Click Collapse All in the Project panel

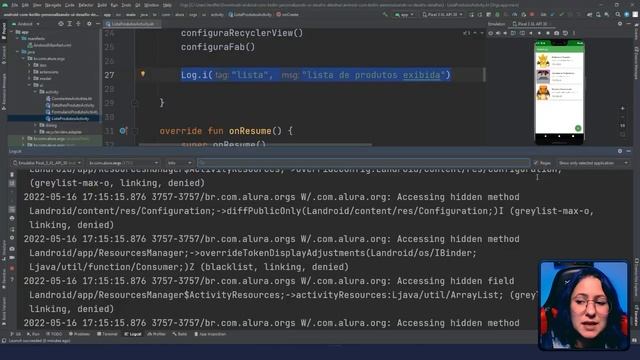pyautogui.click(x=78, y=24)
